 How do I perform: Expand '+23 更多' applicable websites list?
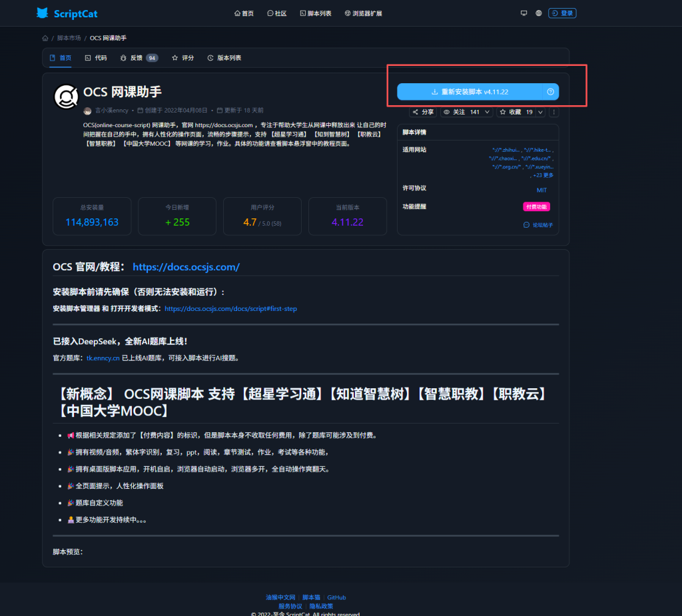point(543,175)
